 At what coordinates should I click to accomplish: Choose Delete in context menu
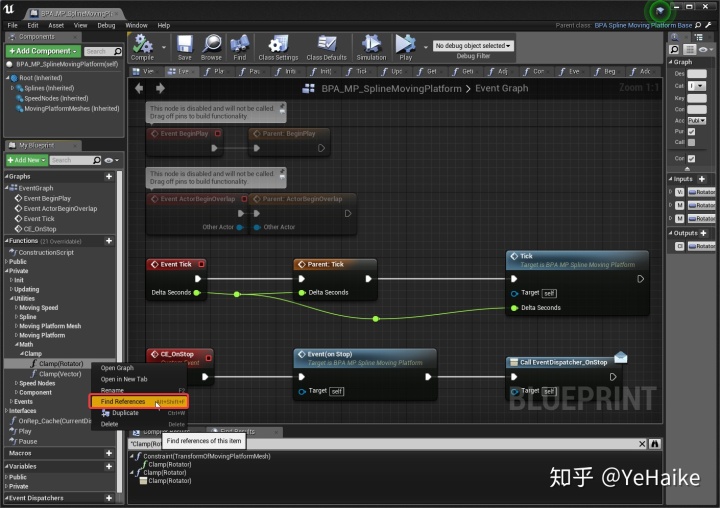click(139, 424)
